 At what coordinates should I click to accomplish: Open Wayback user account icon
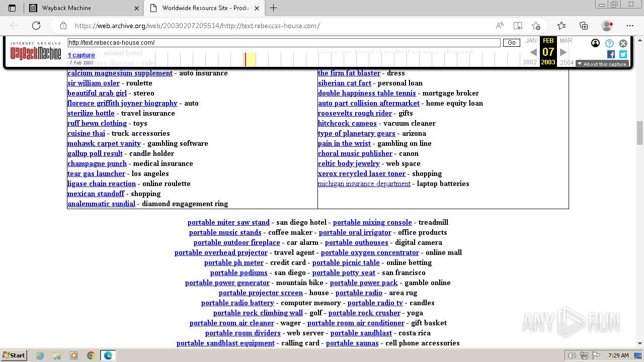595,43
